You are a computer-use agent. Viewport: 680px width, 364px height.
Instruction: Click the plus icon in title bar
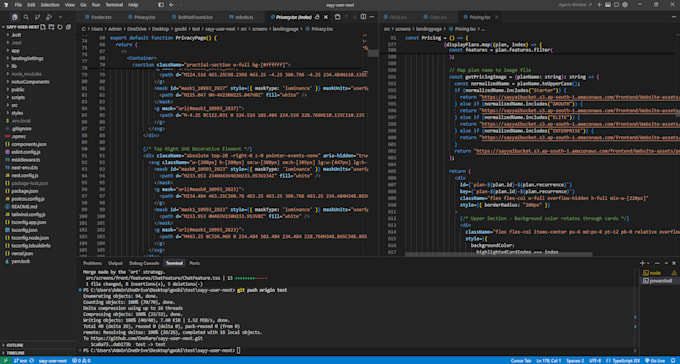coord(600,5)
